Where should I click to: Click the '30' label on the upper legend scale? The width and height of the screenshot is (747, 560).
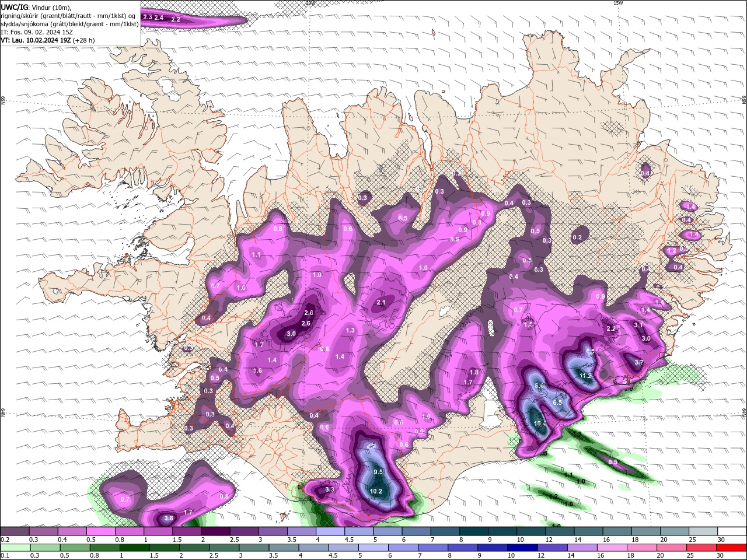721,540
